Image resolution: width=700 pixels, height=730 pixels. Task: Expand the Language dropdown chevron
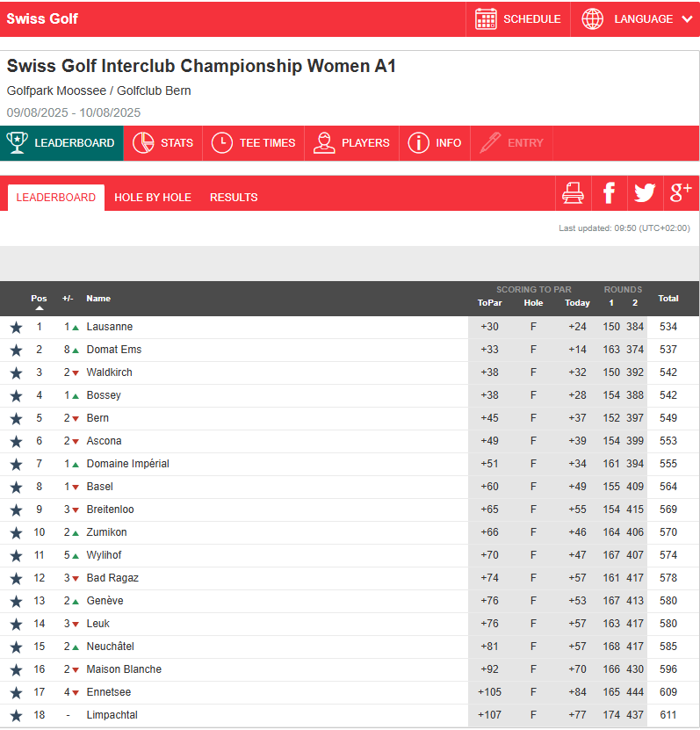click(x=687, y=19)
